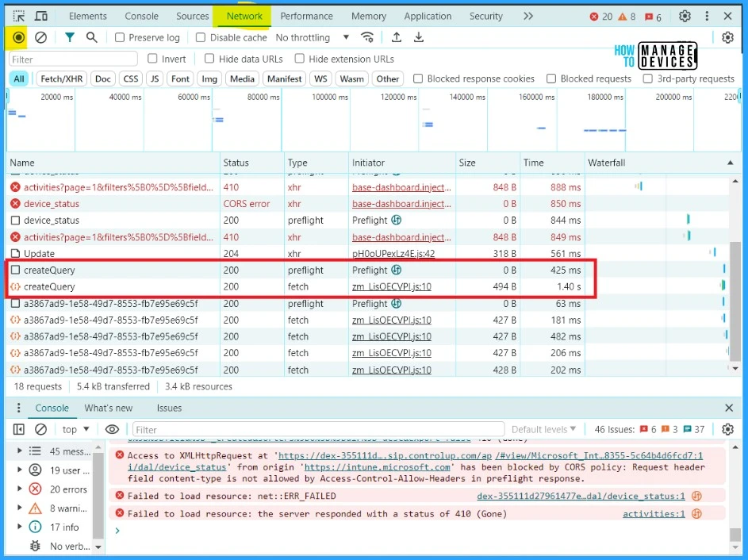
Task: Expand the 20 errors group
Action: tap(20, 489)
